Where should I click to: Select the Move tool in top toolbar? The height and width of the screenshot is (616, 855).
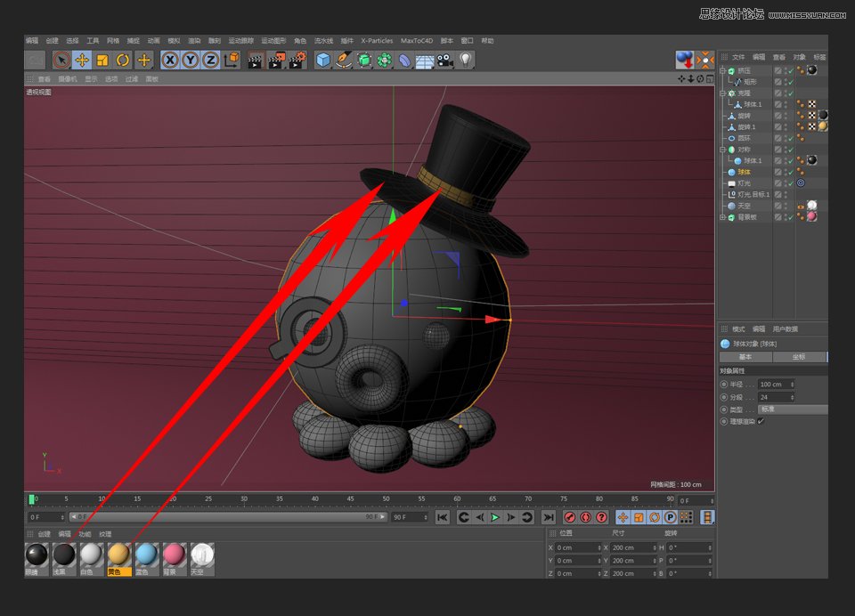click(x=82, y=60)
